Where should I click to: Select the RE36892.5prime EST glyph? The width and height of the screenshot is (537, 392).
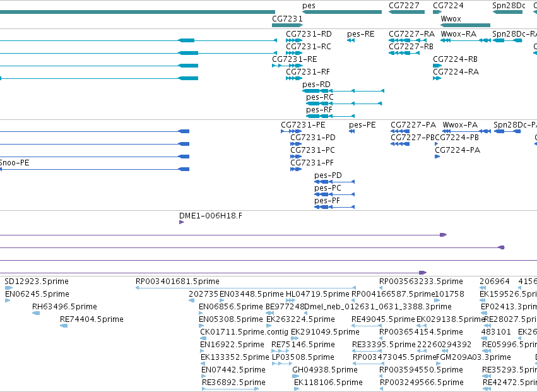coord(230,389)
